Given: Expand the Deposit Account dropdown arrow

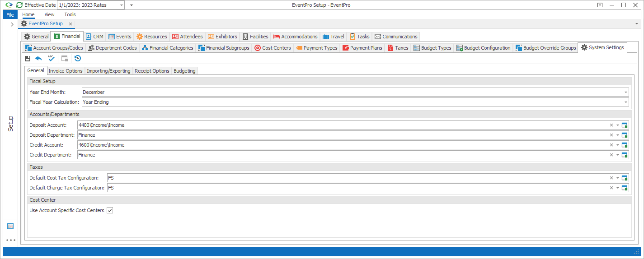Looking at the screenshot, I should click(x=618, y=125).
